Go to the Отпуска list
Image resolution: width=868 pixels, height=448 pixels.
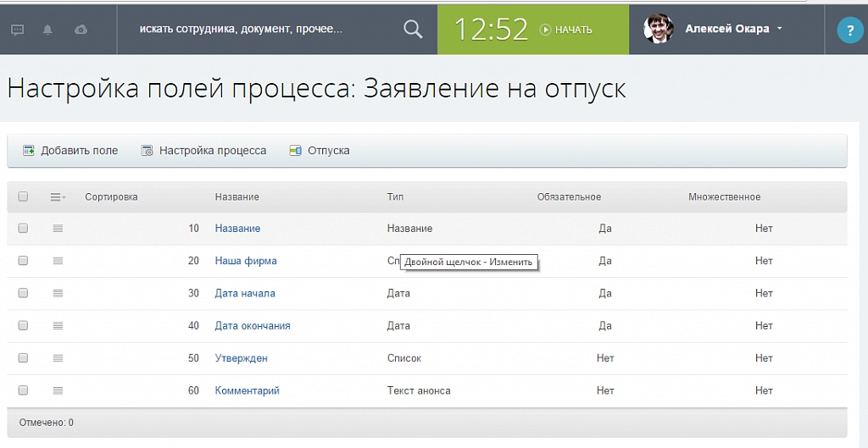point(320,151)
